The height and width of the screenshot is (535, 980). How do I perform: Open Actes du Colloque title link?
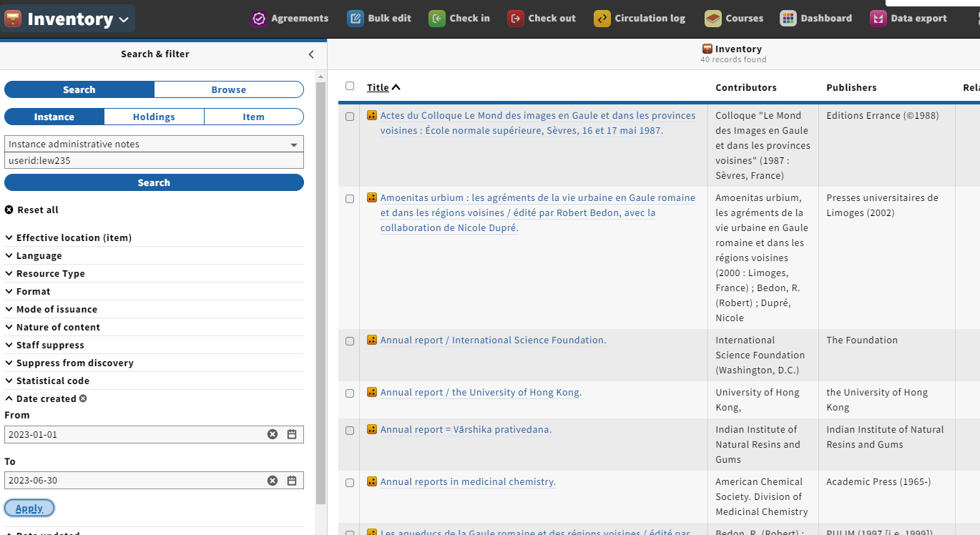[x=537, y=123]
